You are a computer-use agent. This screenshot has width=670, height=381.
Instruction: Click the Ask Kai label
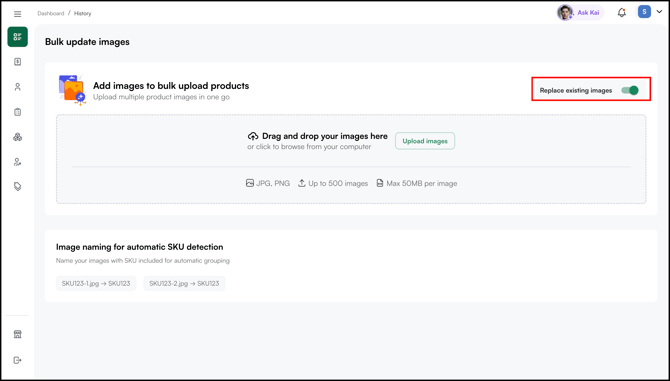[x=588, y=13]
